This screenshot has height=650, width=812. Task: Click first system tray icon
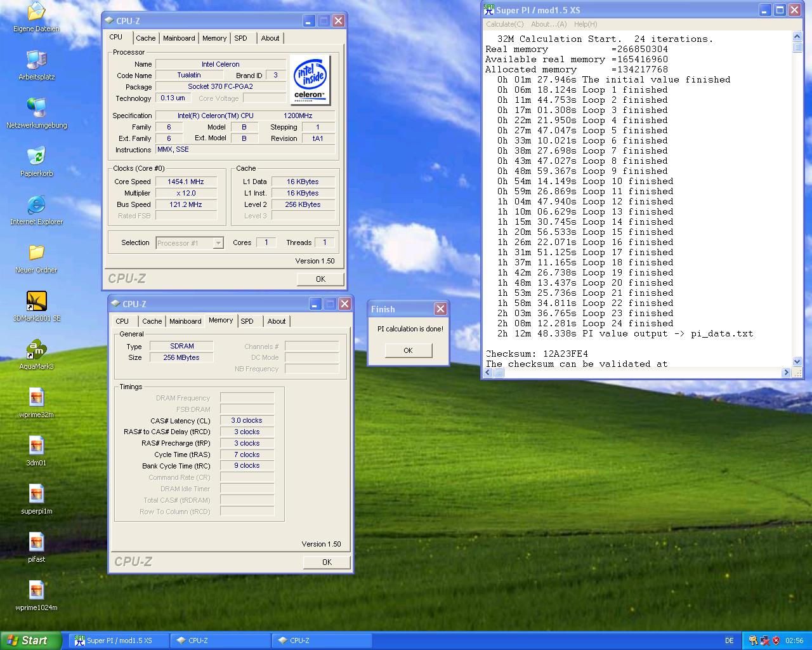coord(753,640)
